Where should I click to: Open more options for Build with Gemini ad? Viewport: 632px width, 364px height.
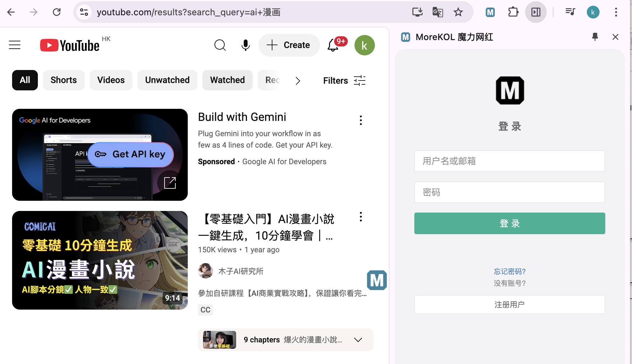tap(361, 120)
